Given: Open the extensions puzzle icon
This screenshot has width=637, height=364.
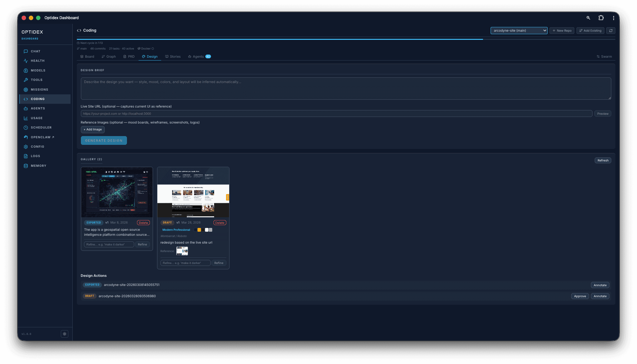Looking at the screenshot, I should tap(601, 18).
